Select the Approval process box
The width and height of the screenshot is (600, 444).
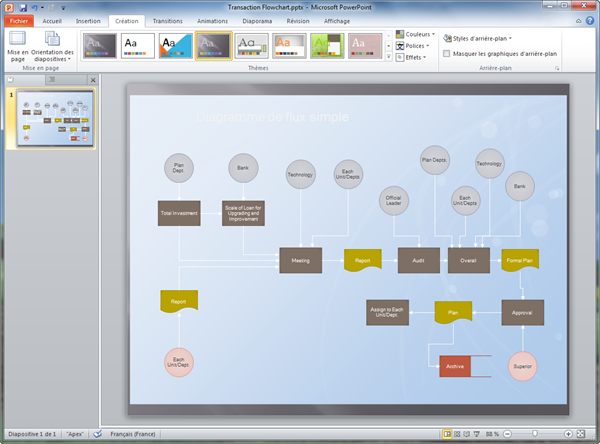[x=523, y=313]
